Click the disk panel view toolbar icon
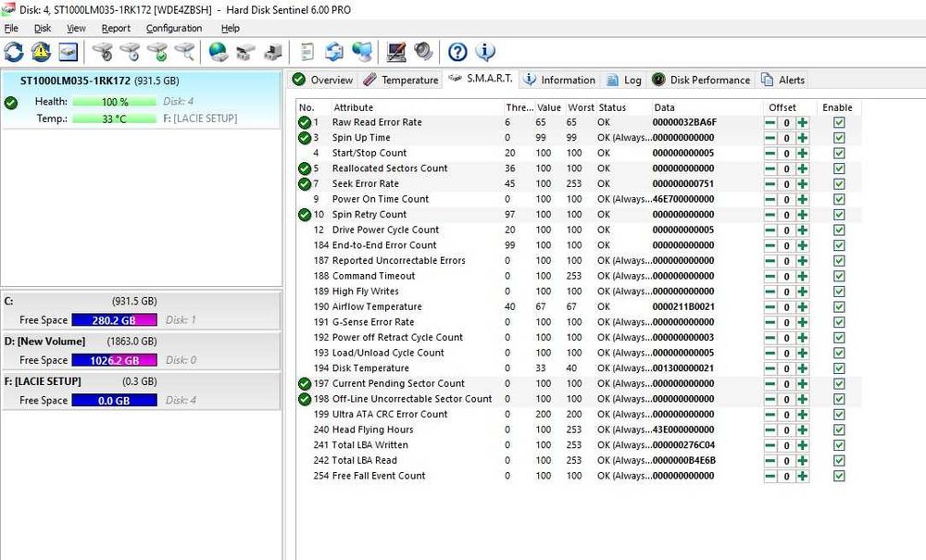Screen dimensions: 926x560 pyautogui.click(x=68, y=52)
